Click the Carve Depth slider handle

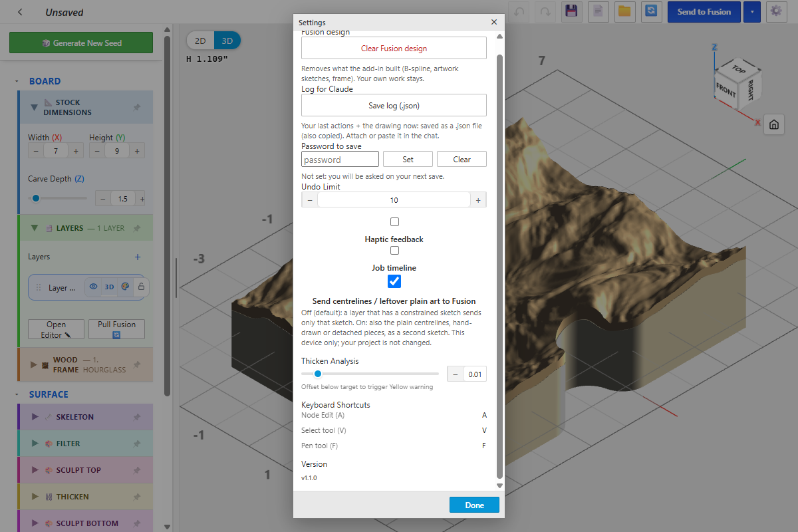(36, 198)
